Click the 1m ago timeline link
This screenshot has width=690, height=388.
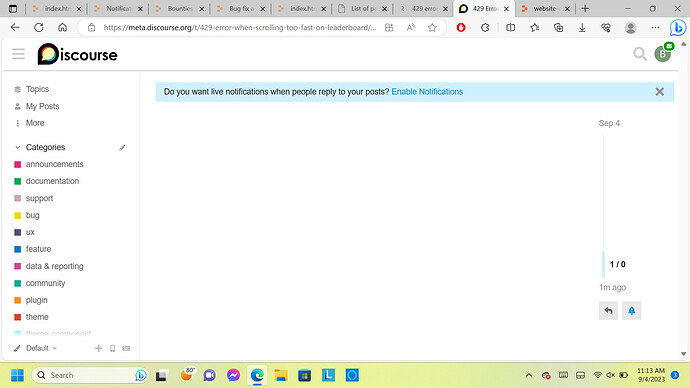coord(612,287)
